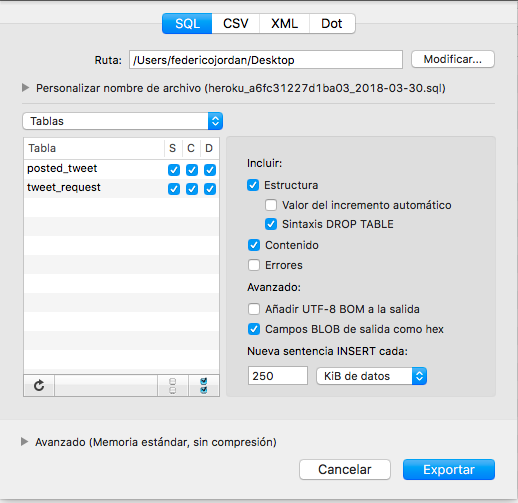Select the Dot export tab
Screen dimensions: 518x503
click(332, 24)
